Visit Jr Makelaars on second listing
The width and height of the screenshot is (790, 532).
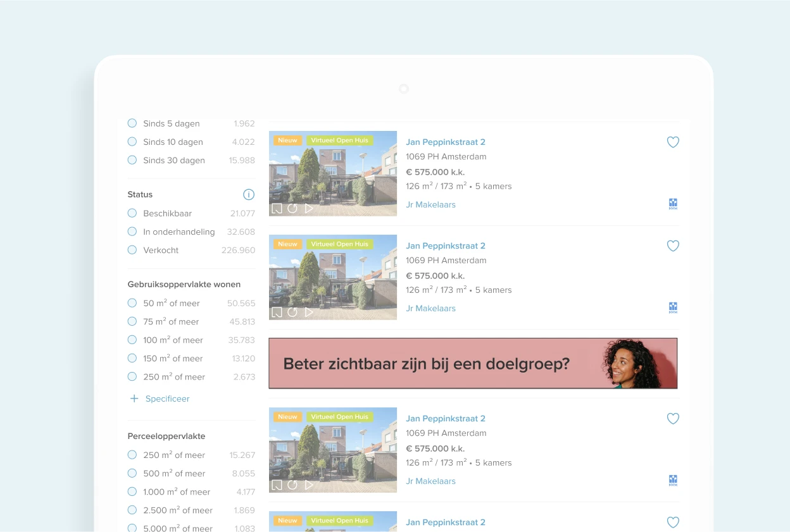tap(431, 309)
